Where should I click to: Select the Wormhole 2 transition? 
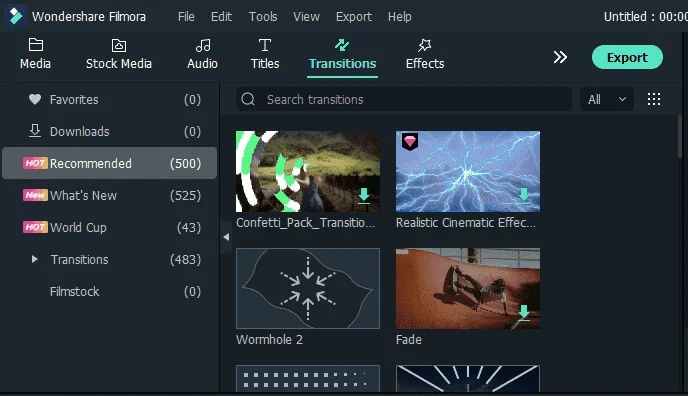[x=308, y=288]
